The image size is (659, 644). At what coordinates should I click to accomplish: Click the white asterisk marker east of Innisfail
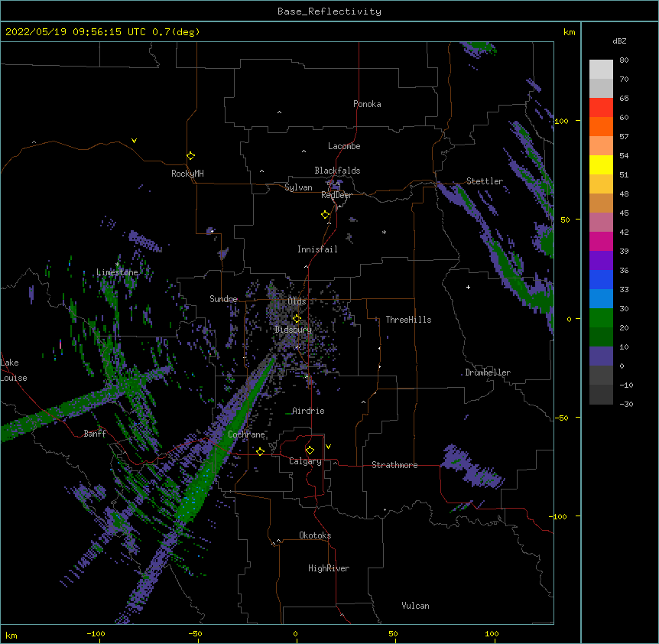pyautogui.click(x=384, y=232)
